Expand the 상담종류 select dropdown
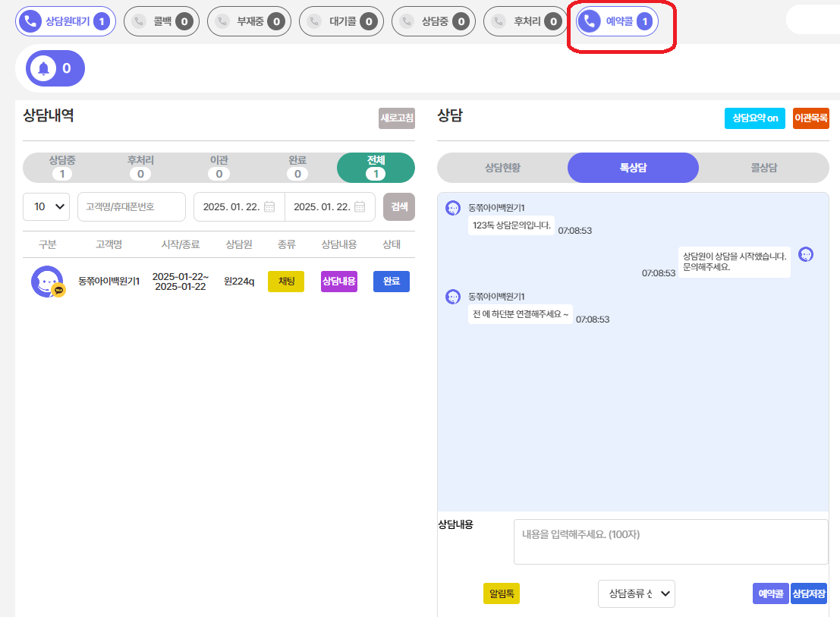The image size is (840, 617). coord(637,593)
